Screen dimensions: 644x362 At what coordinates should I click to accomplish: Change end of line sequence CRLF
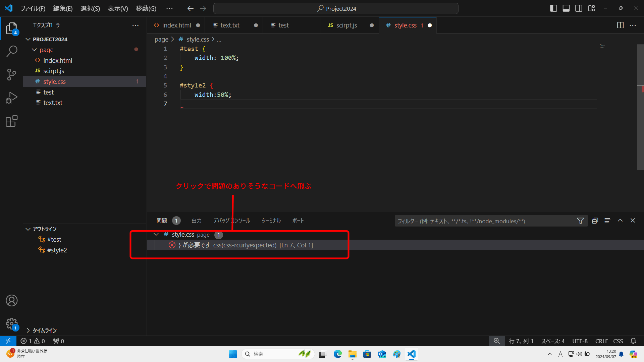(x=601, y=341)
